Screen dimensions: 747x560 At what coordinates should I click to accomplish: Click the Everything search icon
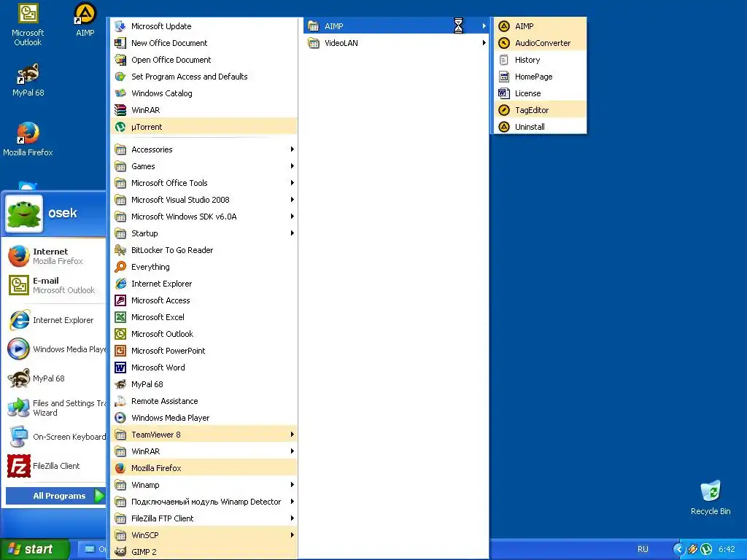coord(120,267)
